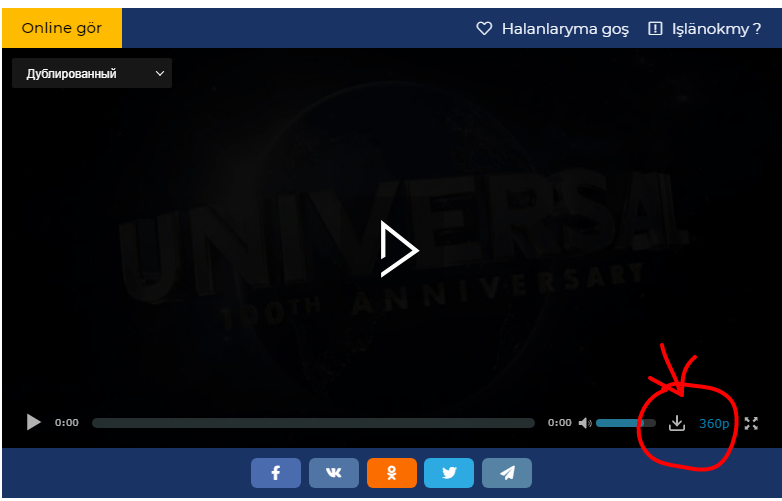Viewport: 782px width, 501px height.
Task: Share on VK
Action: 334,473
